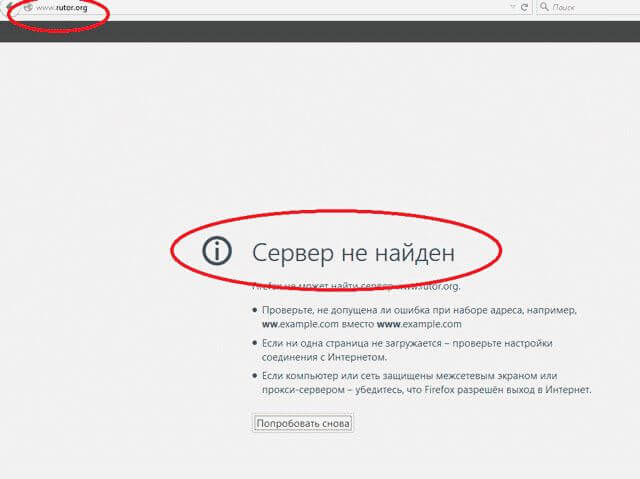The image size is (640, 479).
Task: Click the text ww.example.com вместо www.example.com
Action: click(x=362, y=324)
